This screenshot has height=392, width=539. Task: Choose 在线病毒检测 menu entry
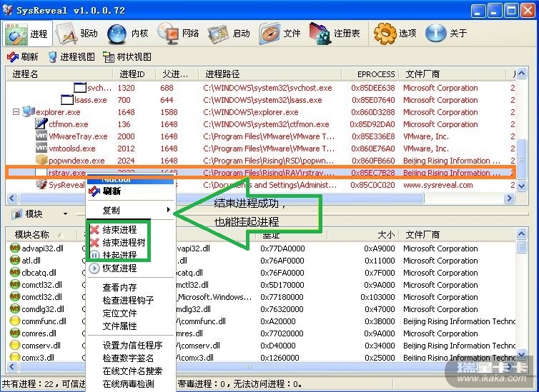(131, 384)
